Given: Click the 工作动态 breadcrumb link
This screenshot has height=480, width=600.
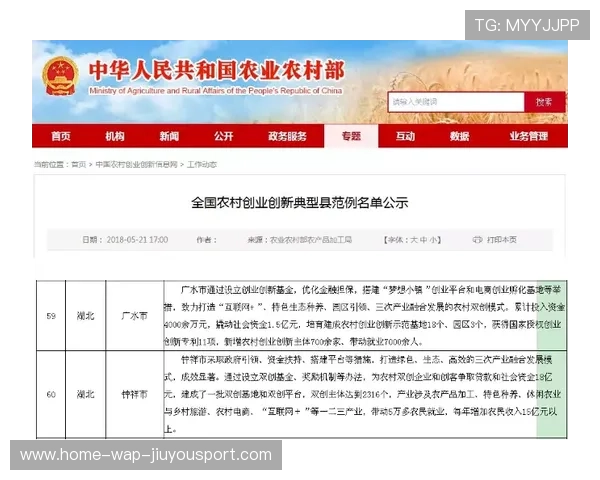Looking at the screenshot, I should tap(202, 164).
